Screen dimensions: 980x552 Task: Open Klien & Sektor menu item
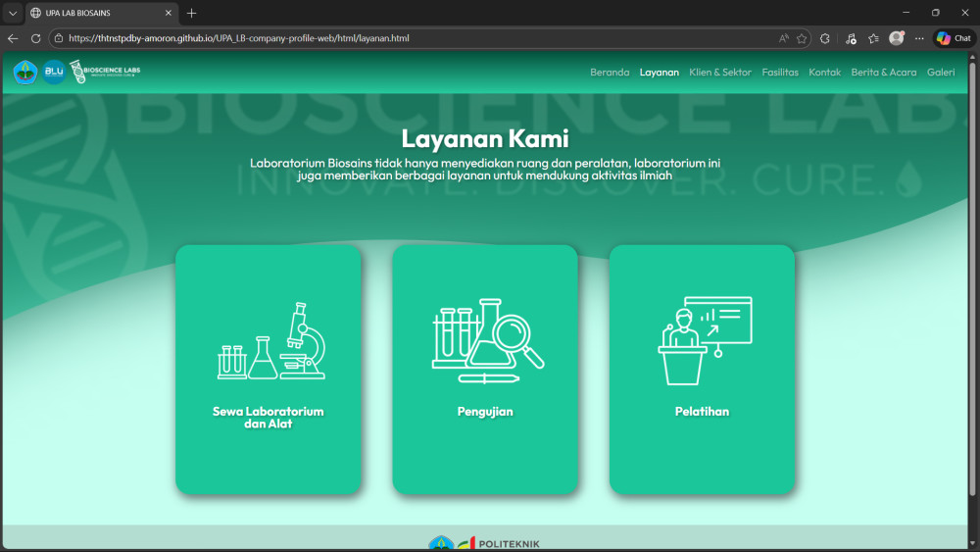point(720,73)
